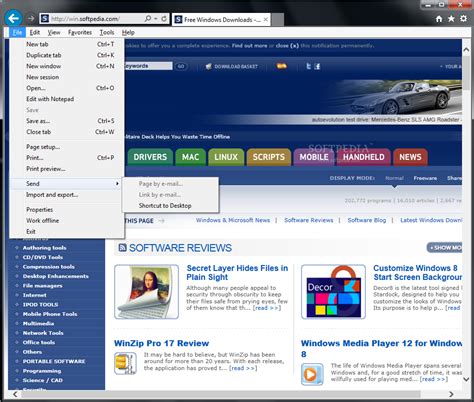Choose Duplicate tab menu entry
Screen dimensions: 474x402
click(67, 55)
